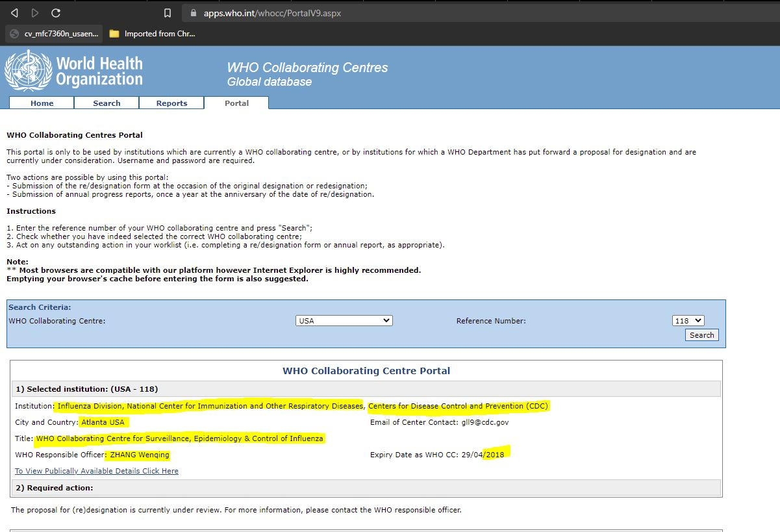Click the WHO Collaborating Centre Portal panel title
The height and width of the screenshot is (532, 780).
tap(366, 371)
